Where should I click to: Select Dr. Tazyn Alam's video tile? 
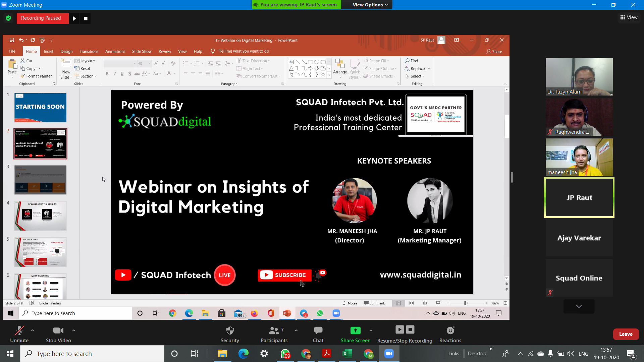[579, 77]
